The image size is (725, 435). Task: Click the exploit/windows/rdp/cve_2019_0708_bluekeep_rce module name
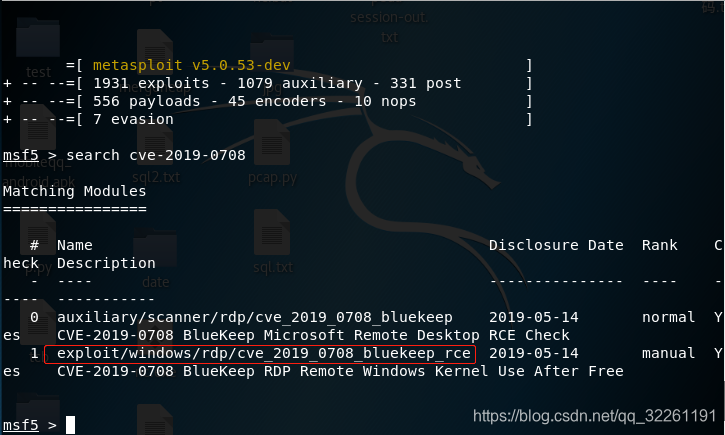264,354
